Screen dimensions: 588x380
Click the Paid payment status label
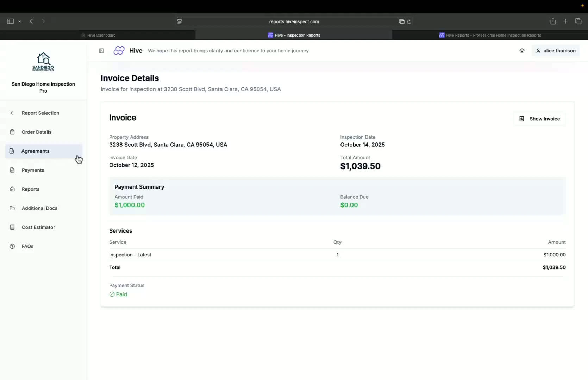(x=121, y=294)
